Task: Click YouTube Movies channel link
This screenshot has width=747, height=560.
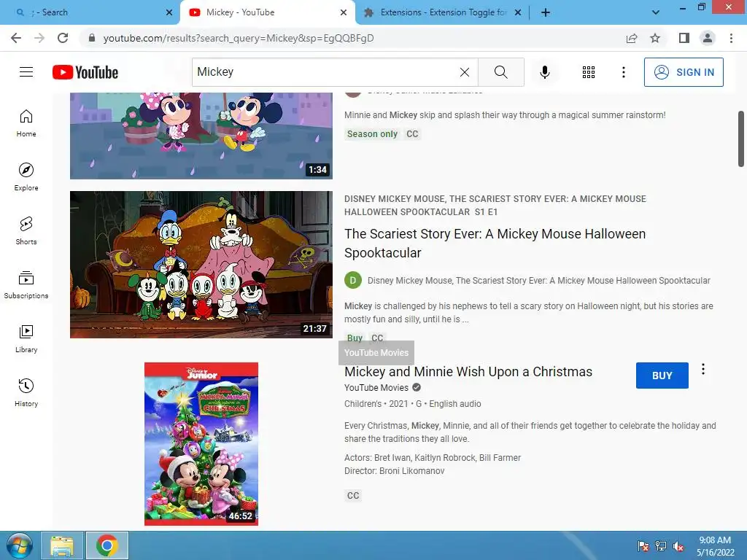Action: tap(376, 388)
